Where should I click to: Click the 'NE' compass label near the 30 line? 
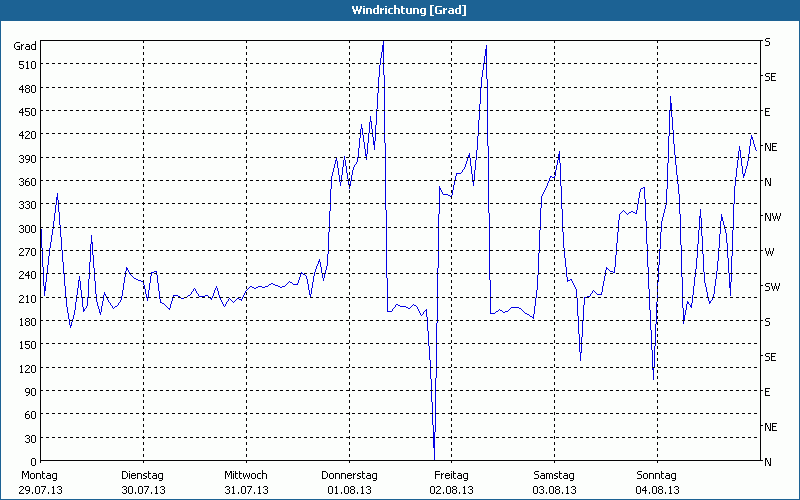[771, 427]
